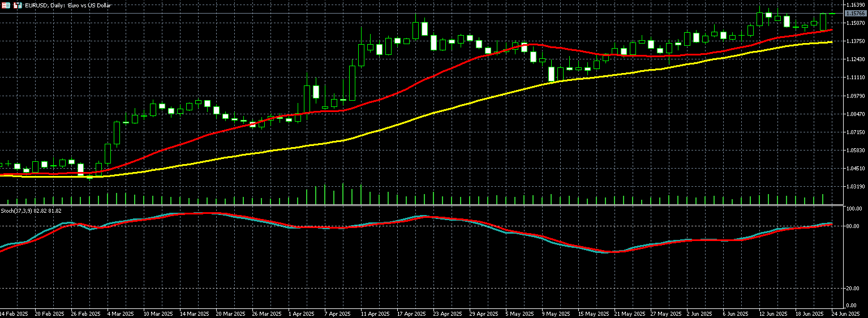
Task: Click the 14 Mar 2025 date label
Action: click(x=195, y=313)
